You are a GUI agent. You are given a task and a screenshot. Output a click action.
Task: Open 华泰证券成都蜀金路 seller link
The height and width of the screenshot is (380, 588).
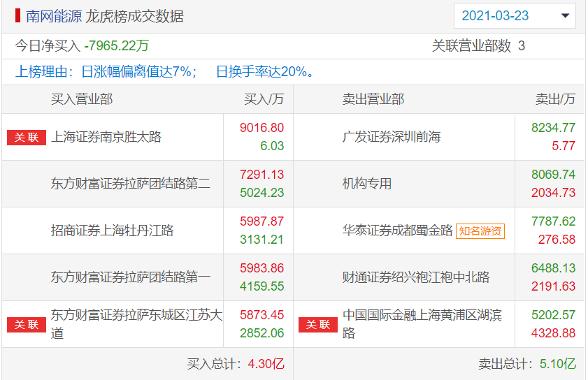398,231
